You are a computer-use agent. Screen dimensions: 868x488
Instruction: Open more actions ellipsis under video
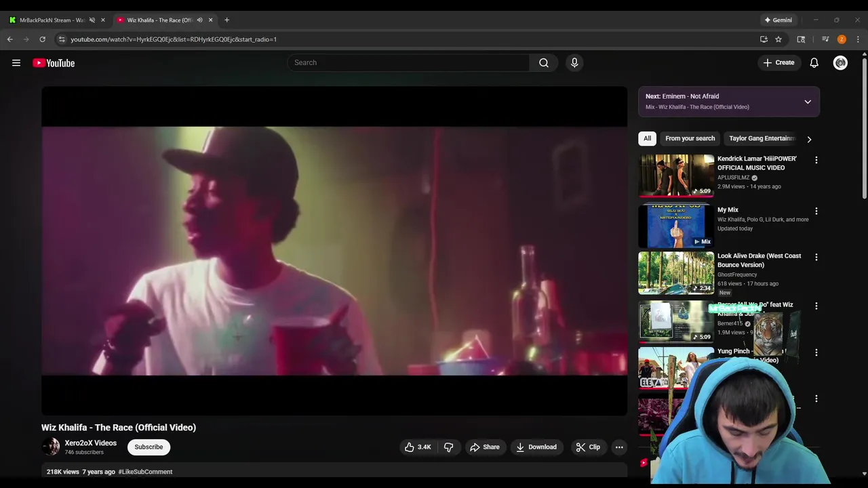tap(619, 447)
